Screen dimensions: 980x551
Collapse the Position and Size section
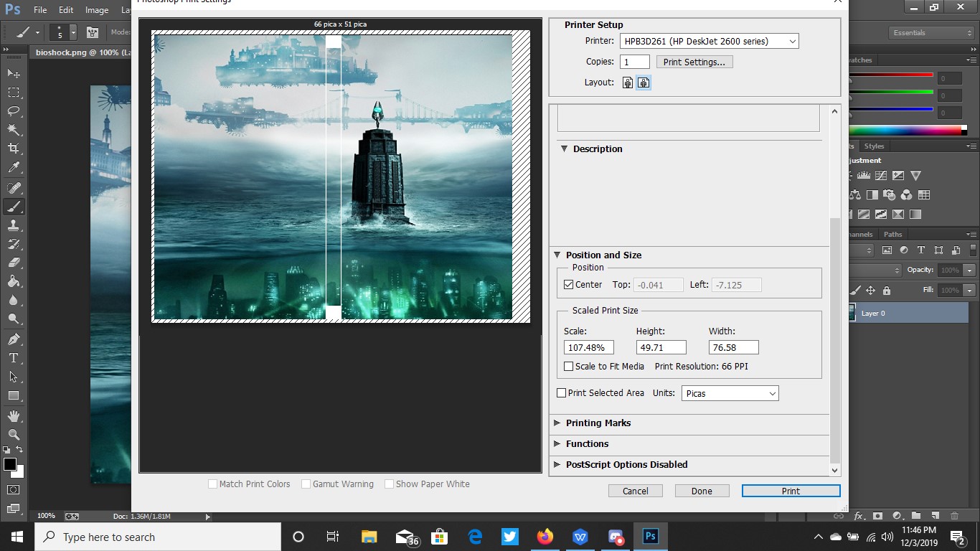[557, 255]
